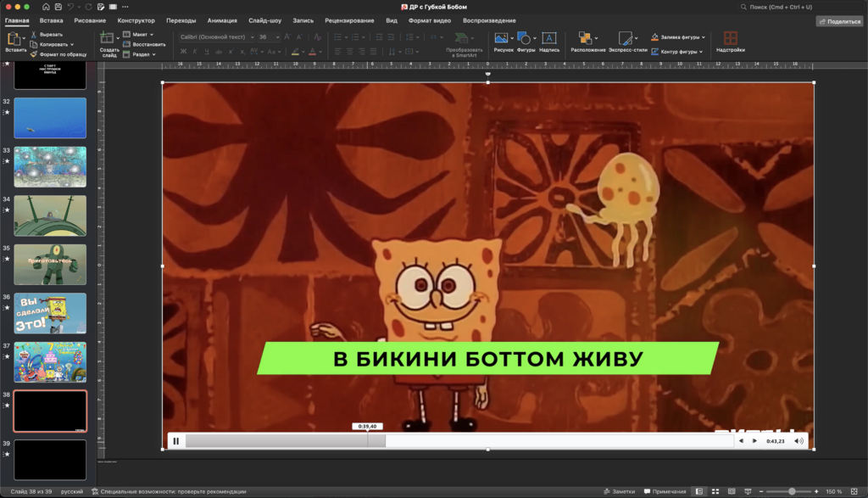Viewport: 868px width, 498px height.
Task: Open Примечания comments pane
Action: pyautogui.click(x=665, y=491)
